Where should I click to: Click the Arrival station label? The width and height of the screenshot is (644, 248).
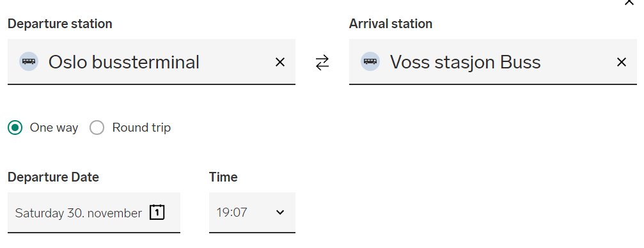pos(391,24)
